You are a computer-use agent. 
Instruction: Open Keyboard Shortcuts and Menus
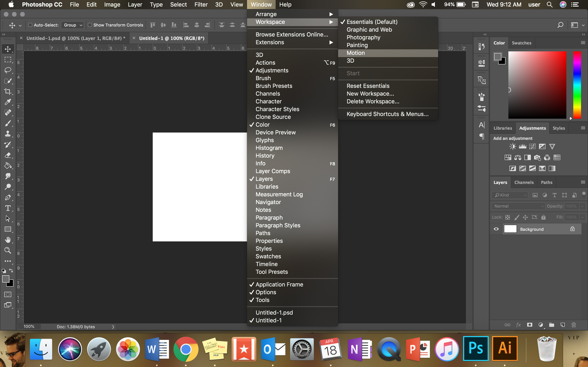pos(387,114)
